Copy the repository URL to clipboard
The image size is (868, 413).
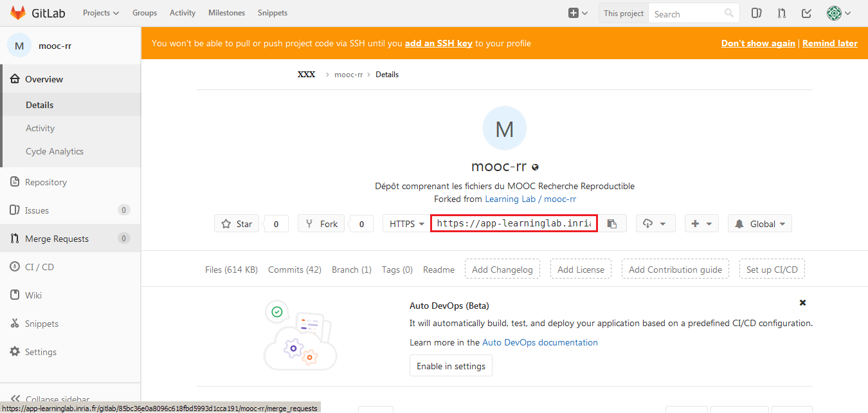[612, 224]
